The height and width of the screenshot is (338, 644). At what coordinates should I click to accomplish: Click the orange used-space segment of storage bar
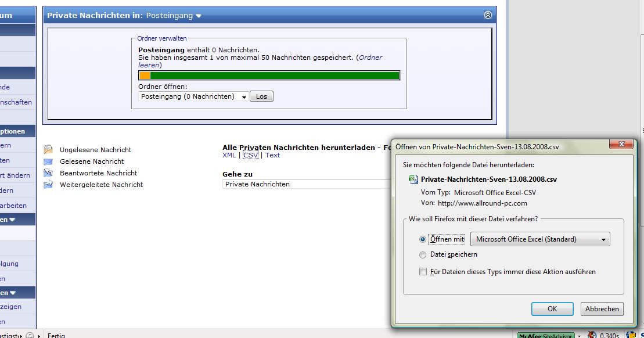click(x=145, y=75)
